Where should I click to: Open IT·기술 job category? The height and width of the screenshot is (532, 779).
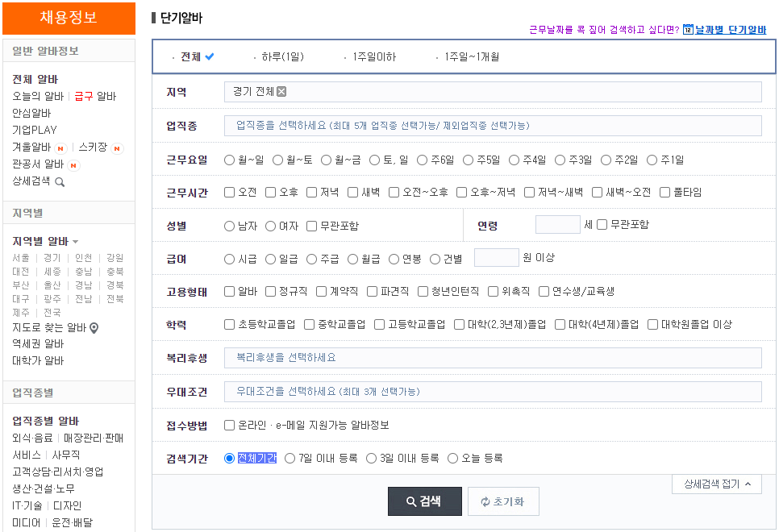click(x=27, y=505)
